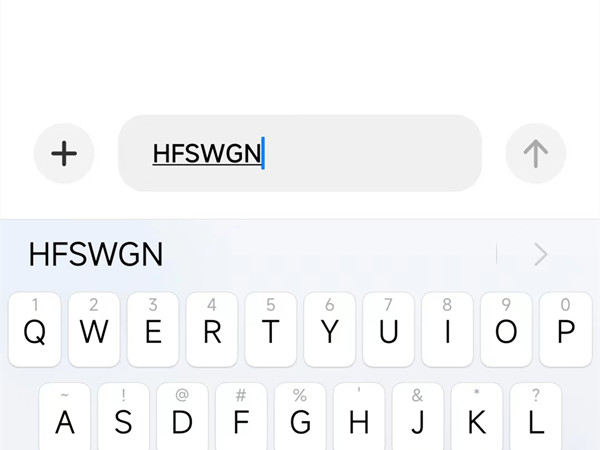Screen dimensions: 600x450
Task: Tap the D key with @ symbol
Action: pyautogui.click(x=183, y=416)
